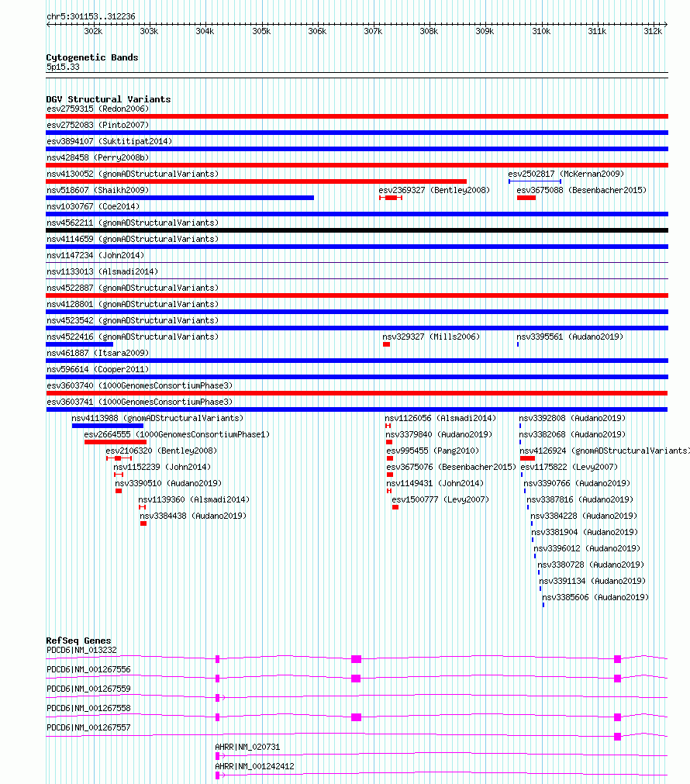This screenshot has width=690, height=784.
Task: Select the black bar under nsv4562211
Action: pos(357,230)
